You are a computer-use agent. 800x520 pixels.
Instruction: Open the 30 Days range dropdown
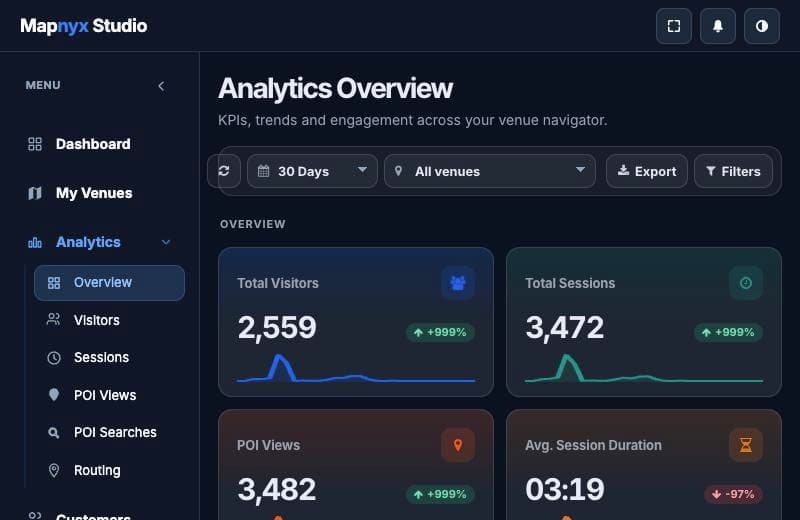[312, 171]
